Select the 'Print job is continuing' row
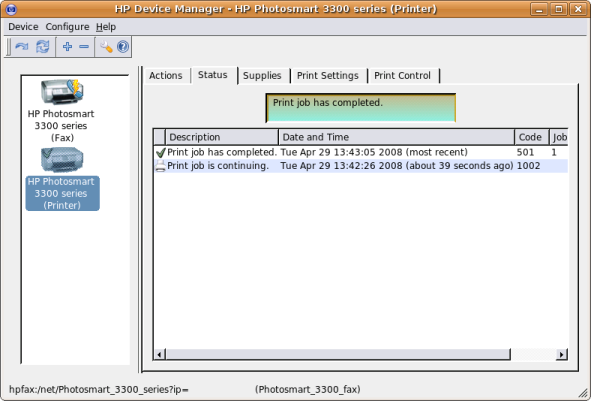Screen dimensions: 591x401 (x=361, y=166)
